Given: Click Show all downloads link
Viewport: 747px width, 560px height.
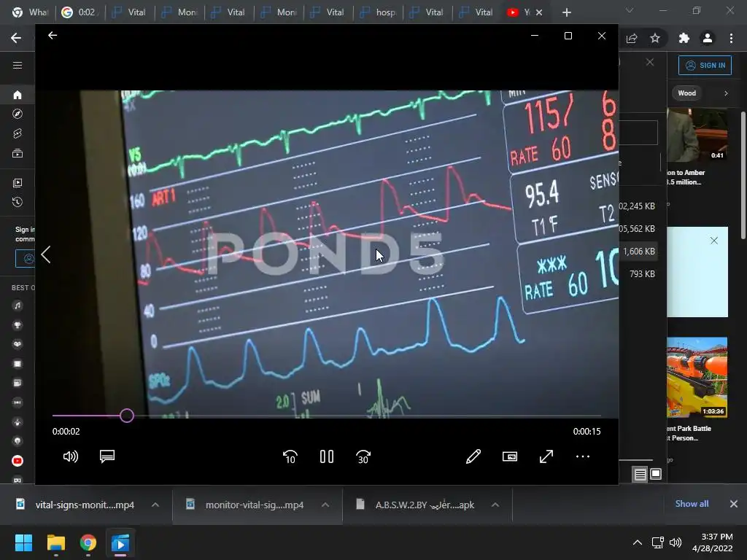Looking at the screenshot, I should 692,504.
